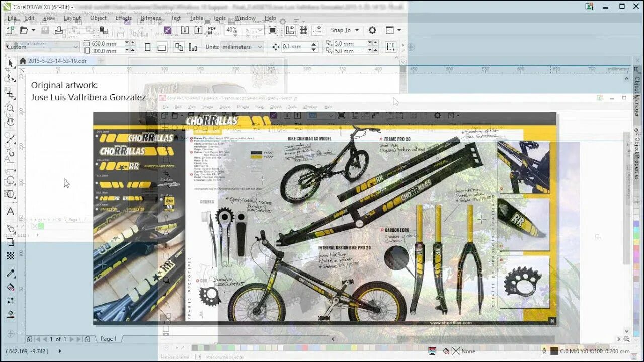
Task: Select the Artistic Media tool
Action: 10,152
